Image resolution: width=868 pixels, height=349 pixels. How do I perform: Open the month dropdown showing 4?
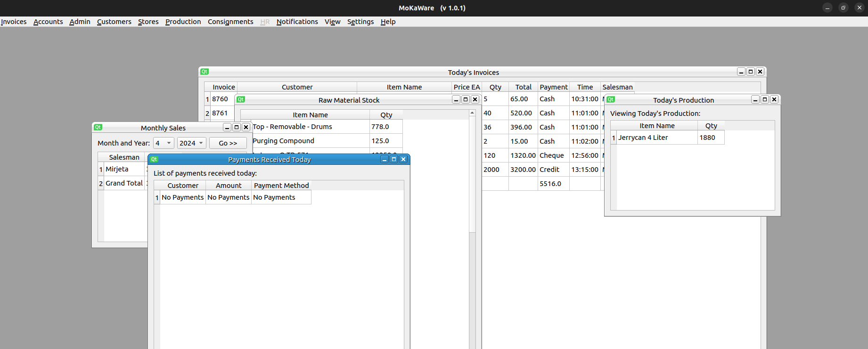[164, 143]
